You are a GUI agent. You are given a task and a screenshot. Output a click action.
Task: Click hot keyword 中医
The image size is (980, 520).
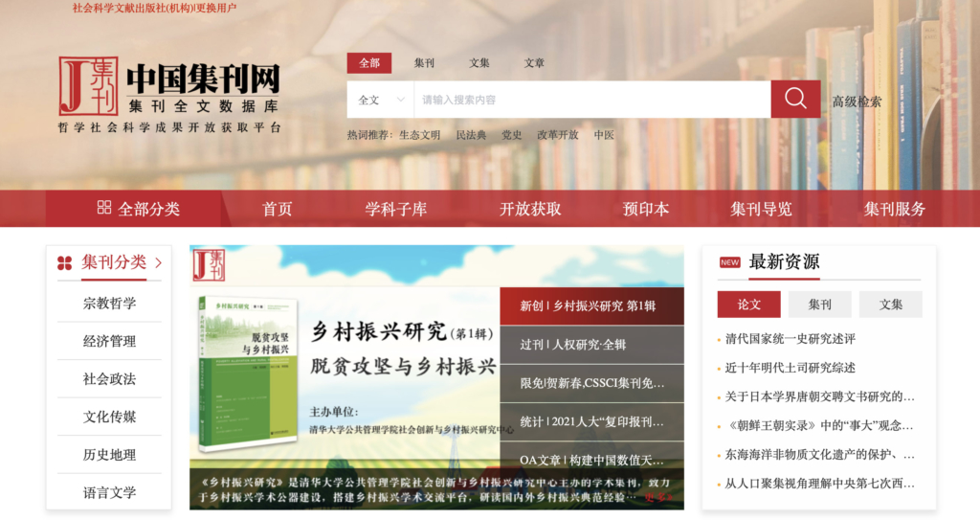pos(604,134)
